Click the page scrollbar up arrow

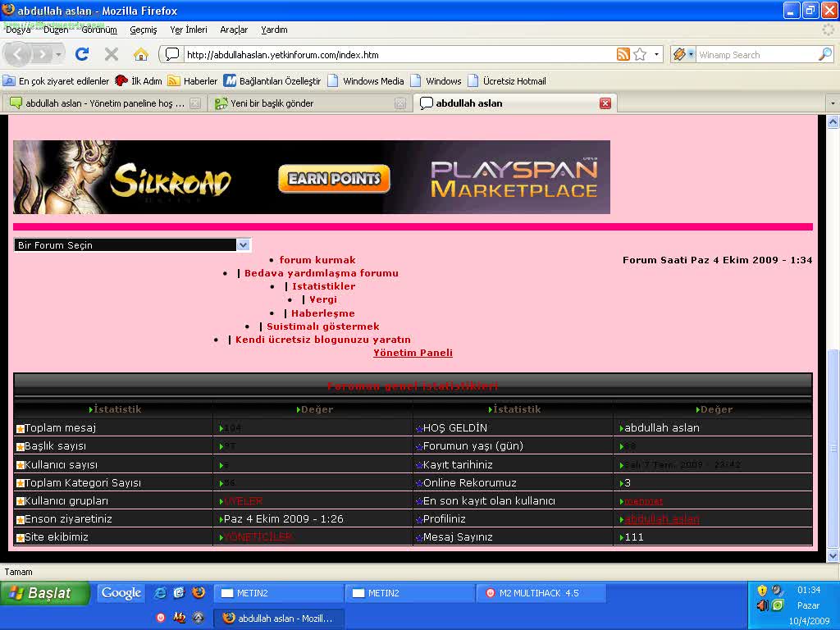click(833, 122)
